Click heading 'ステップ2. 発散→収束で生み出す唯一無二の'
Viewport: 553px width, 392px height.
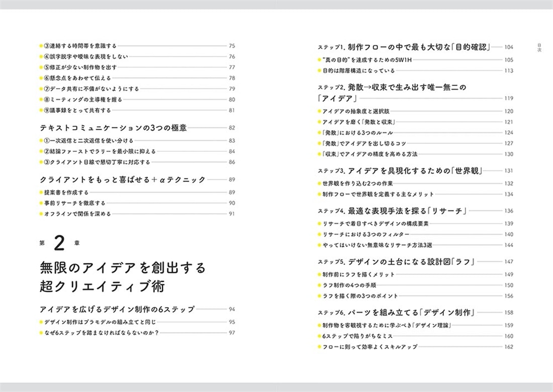(x=392, y=87)
